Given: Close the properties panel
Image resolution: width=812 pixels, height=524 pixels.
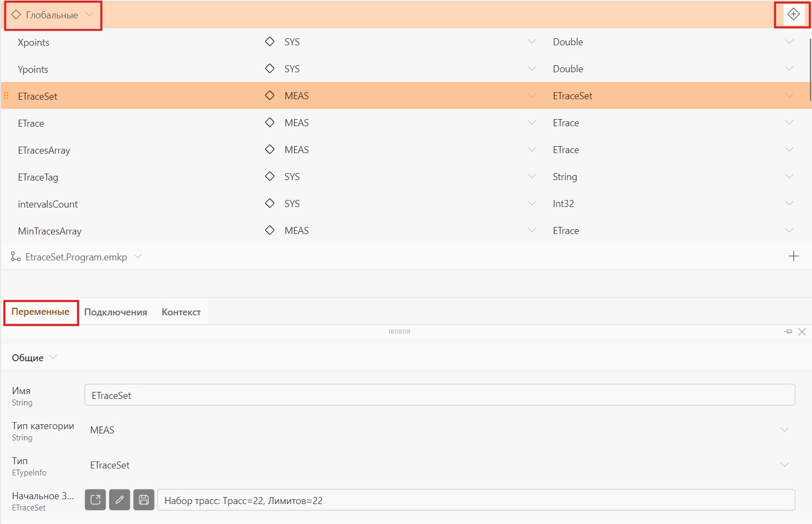Looking at the screenshot, I should click(802, 332).
